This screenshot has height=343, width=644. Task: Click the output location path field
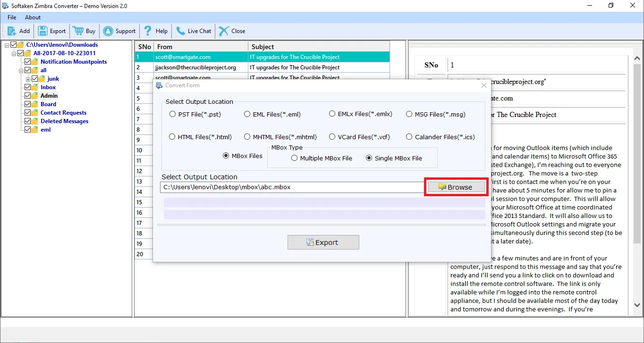[293, 187]
